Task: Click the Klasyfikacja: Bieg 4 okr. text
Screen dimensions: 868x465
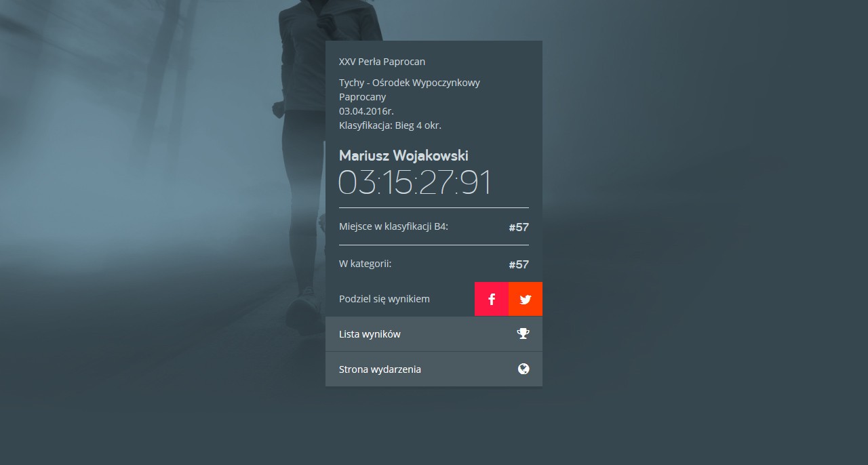Action: click(x=390, y=125)
